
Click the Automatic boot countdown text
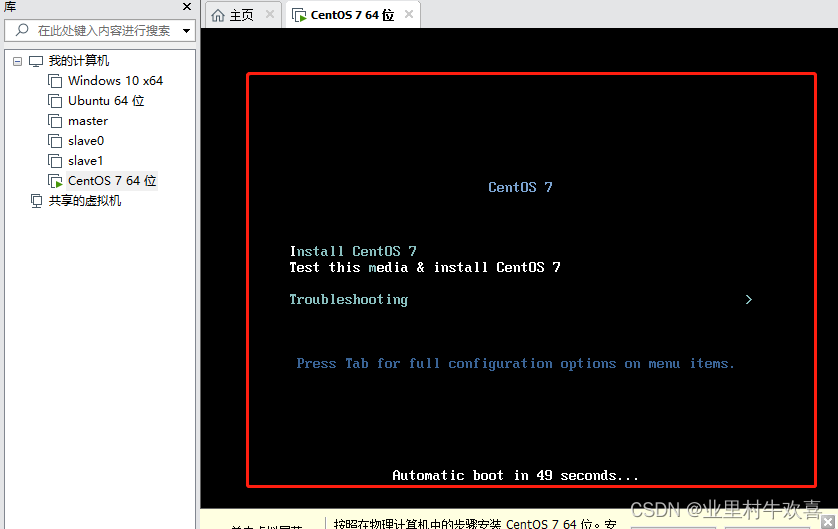tap(515, 476)
